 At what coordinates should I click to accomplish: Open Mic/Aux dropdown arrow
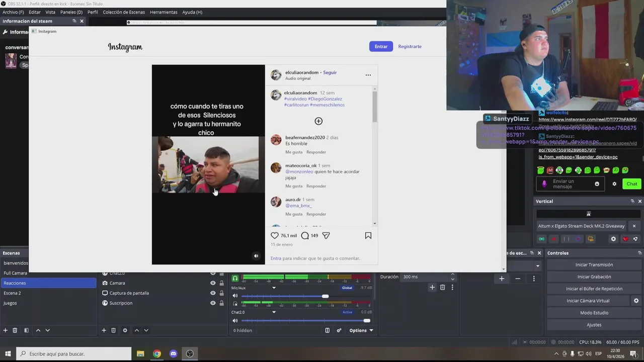274,288
